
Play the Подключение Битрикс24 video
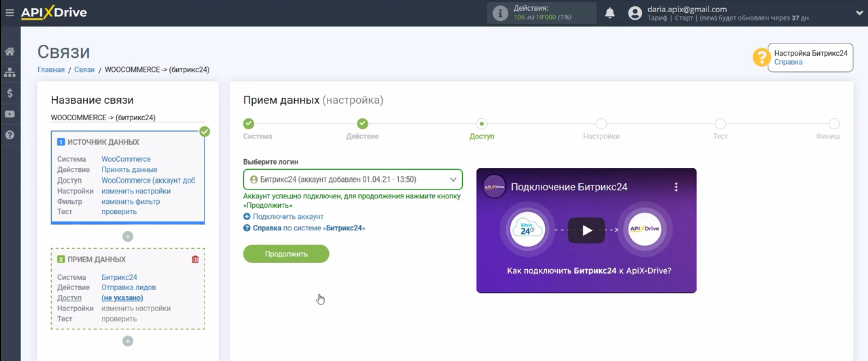click(x=587, y=231)
